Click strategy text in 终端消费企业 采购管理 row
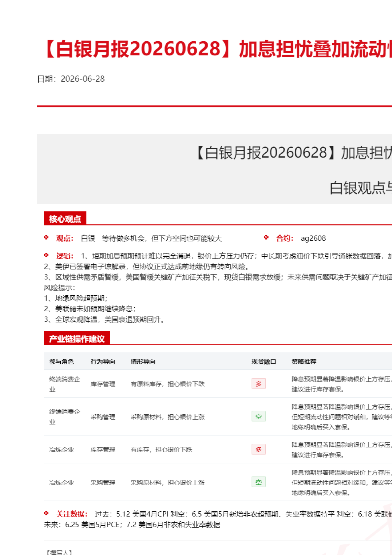The image size is (392, 555). (342, 417)
